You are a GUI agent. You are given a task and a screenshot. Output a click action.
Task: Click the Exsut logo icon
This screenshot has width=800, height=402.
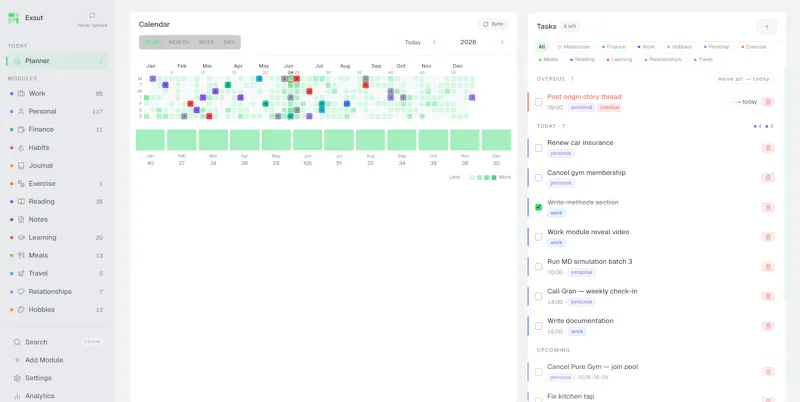[x=13, y=18]
